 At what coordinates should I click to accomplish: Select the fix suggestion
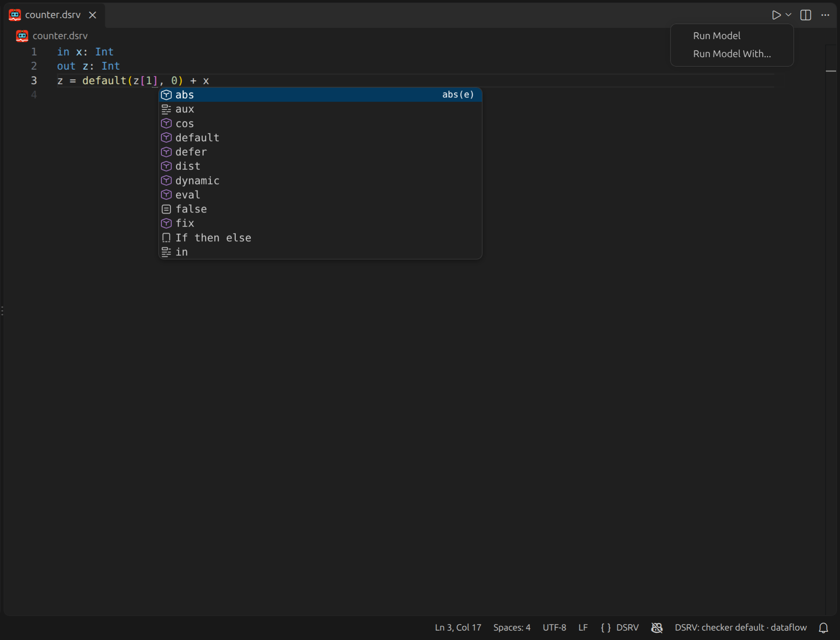click(x=320, y=223)
